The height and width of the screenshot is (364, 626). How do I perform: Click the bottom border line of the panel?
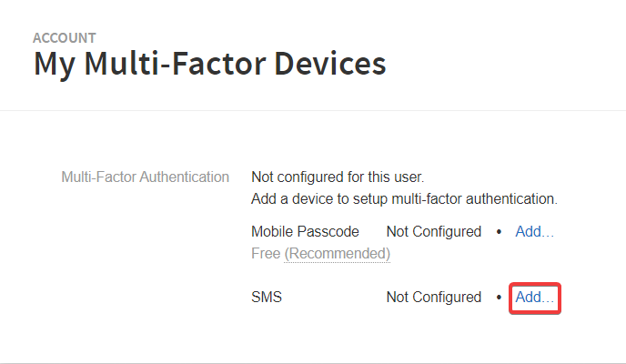[x=313, y=363]
